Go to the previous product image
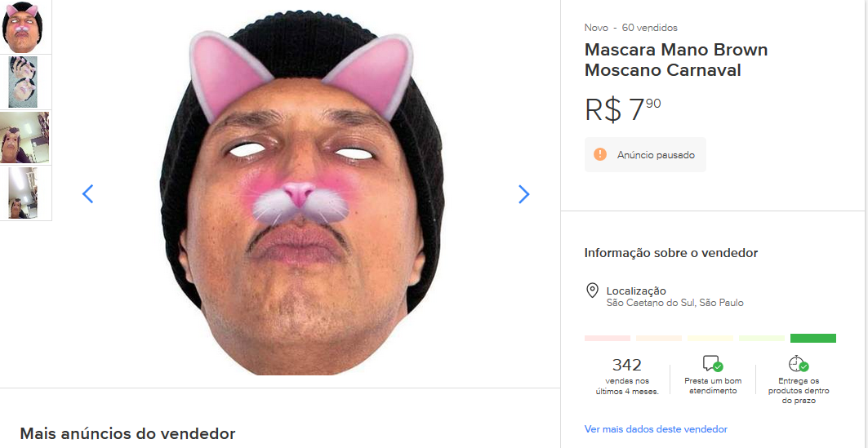Image resolution: width=868 pixels, height=448 pixels. tap(88, 194)
